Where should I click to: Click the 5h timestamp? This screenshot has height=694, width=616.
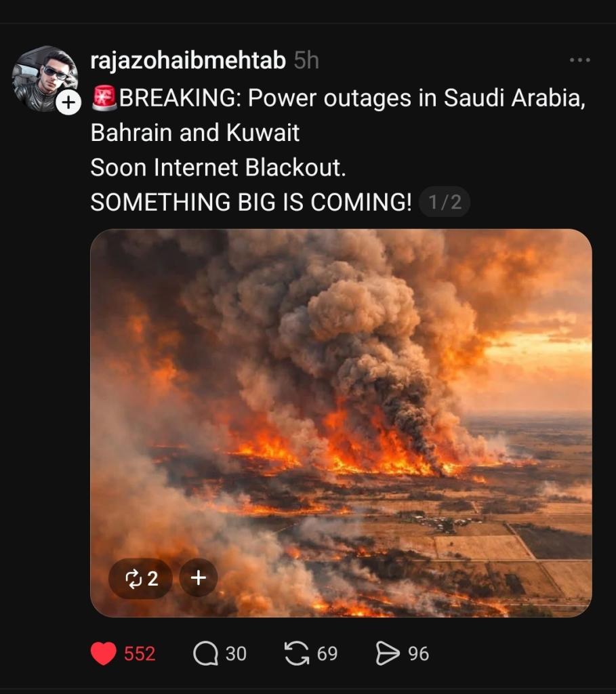306,61
